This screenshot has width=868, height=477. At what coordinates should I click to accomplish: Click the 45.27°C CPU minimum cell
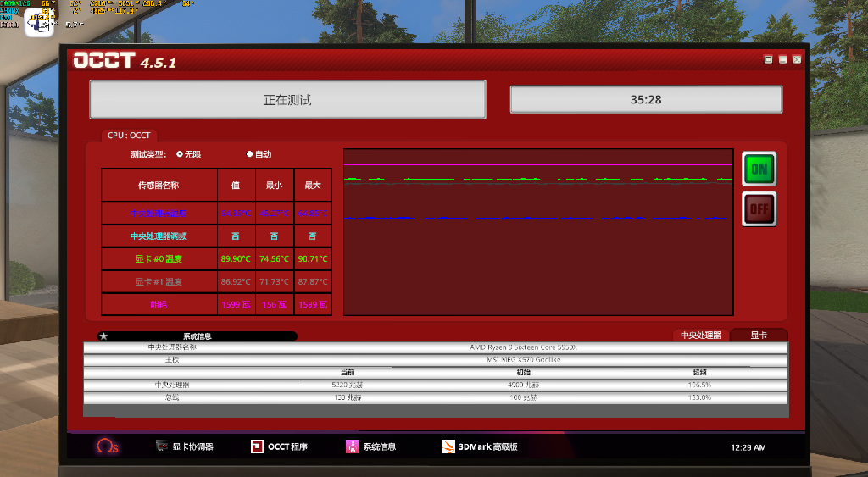(274, 213)
